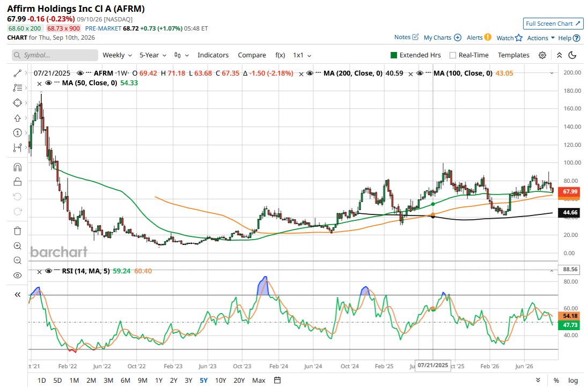Click the zoom out magnifier icon
The height and width of the screenshot is (387, 588).
tap(17, 261)
